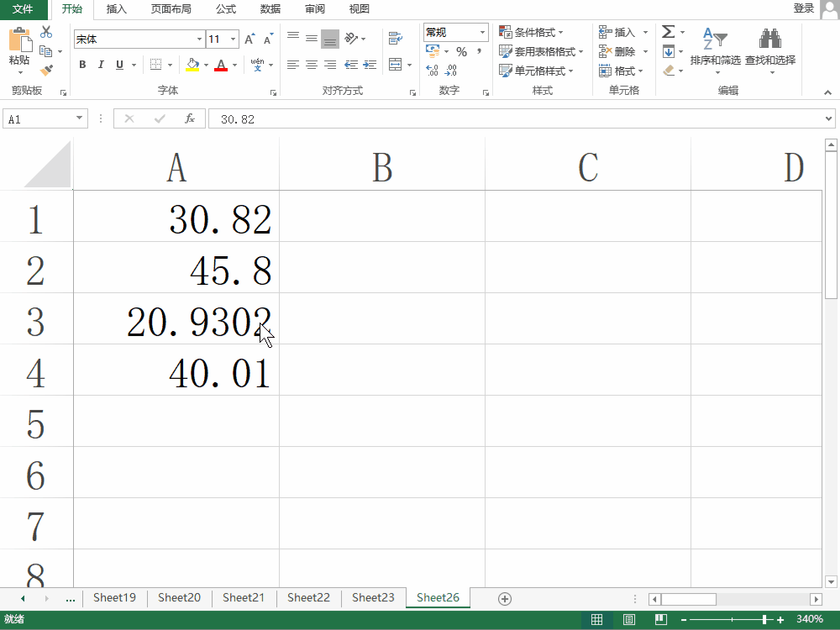Toggle bold formatting

(82, 65)
